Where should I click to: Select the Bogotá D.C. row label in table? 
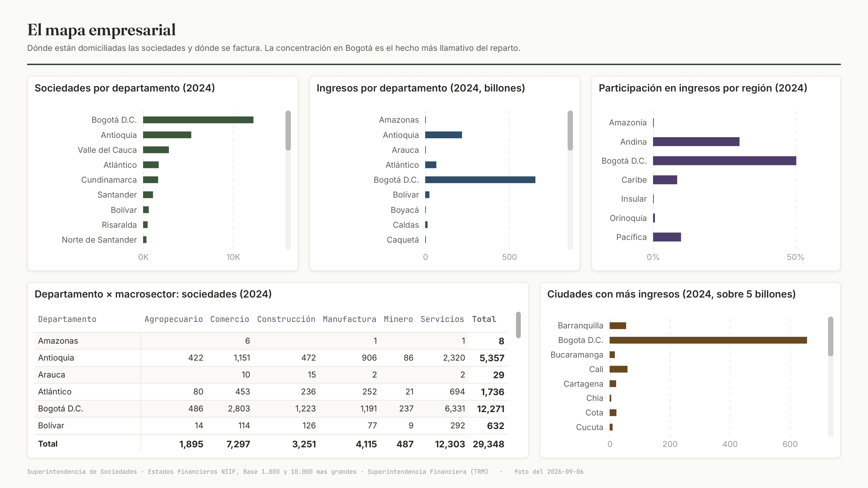[x=61, y=409]
